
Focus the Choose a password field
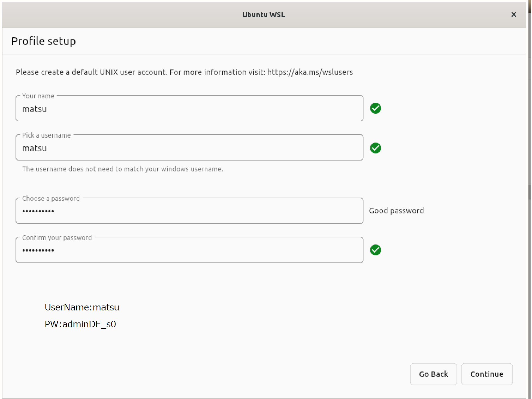[189, 211]
